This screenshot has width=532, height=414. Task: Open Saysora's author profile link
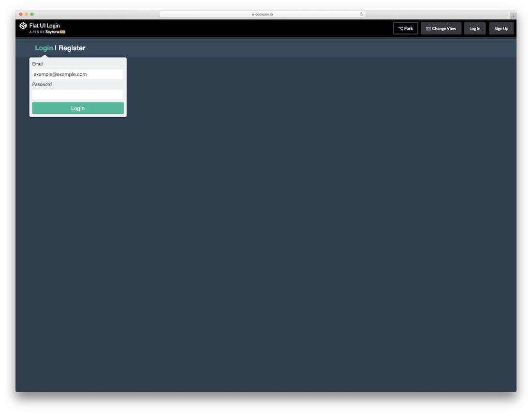(52, 32)
